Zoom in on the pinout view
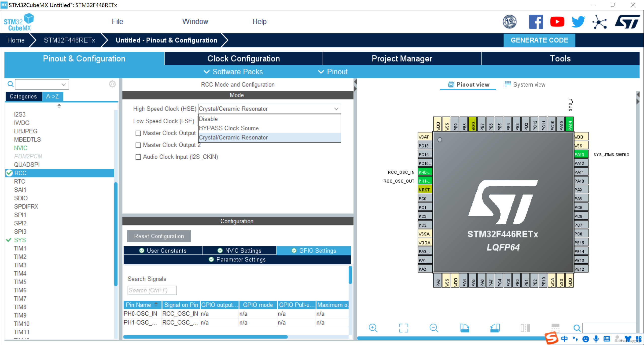 tap(373, 328)
